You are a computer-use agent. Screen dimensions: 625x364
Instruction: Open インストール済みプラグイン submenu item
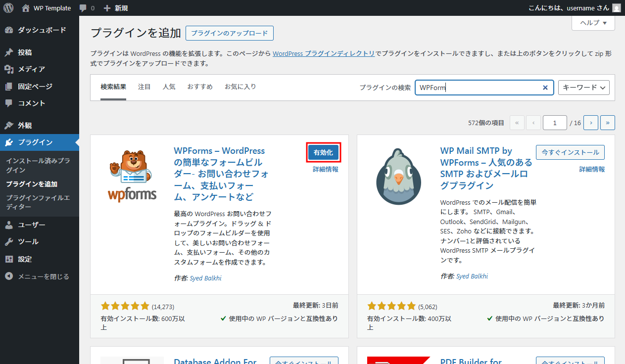(x=38, y=166)
